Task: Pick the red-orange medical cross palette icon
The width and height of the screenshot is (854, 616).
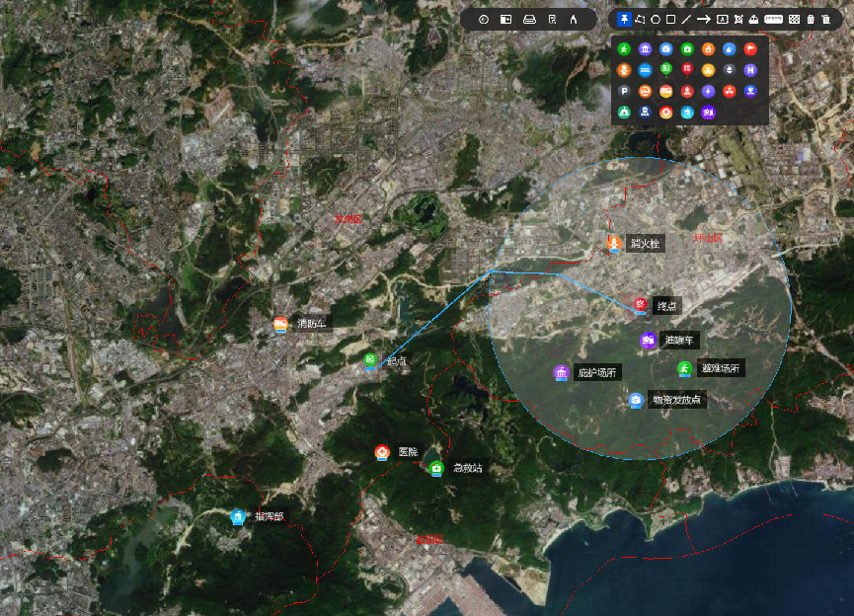Action: [666, 113]
